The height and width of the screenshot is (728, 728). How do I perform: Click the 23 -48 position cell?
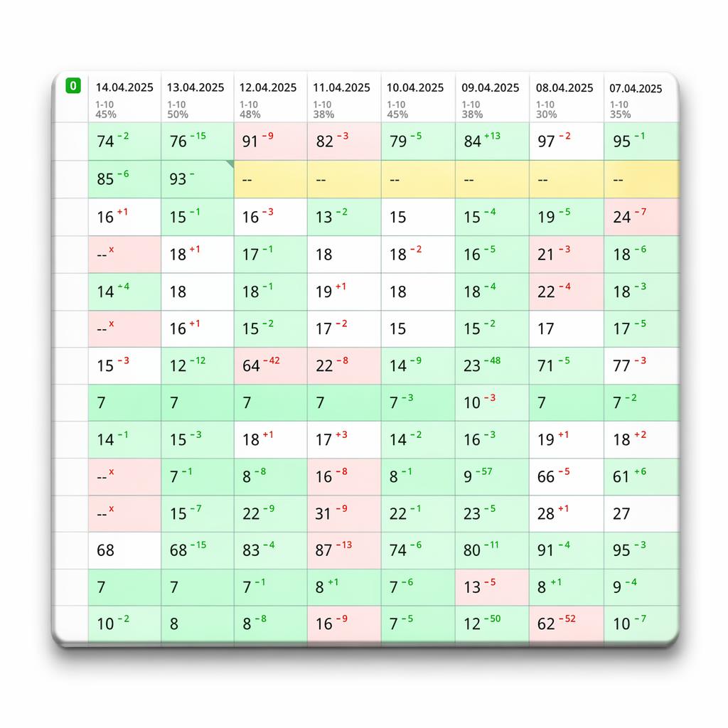click(x=492, y=366)
